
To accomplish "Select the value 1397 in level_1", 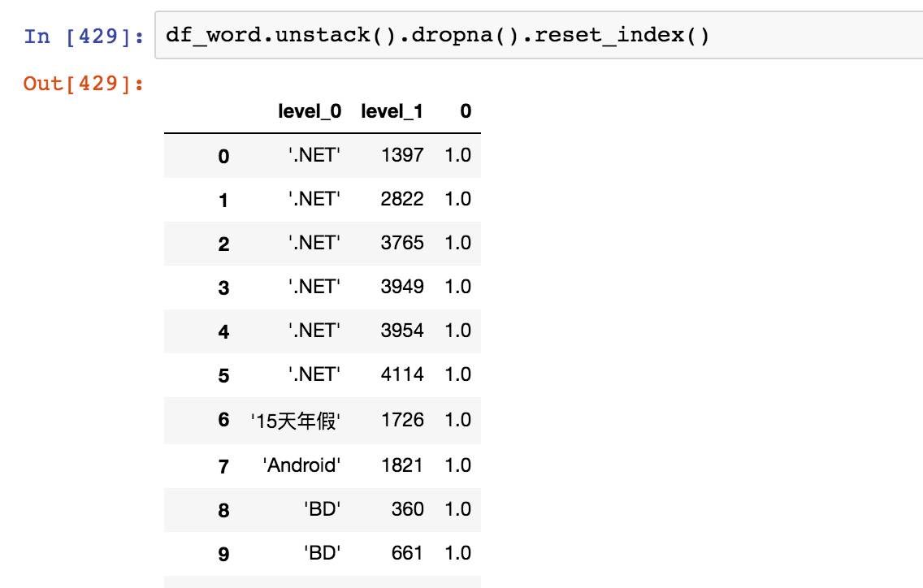I will 403,155.
